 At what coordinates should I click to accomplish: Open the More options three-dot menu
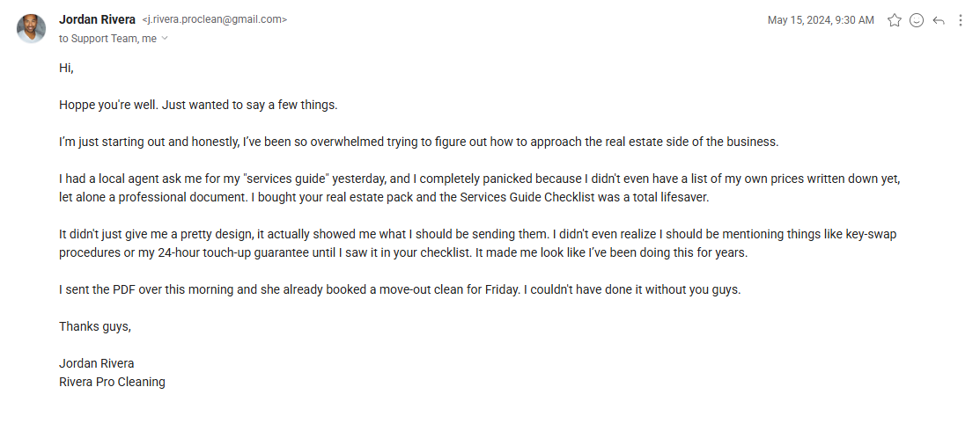point(960,20)
